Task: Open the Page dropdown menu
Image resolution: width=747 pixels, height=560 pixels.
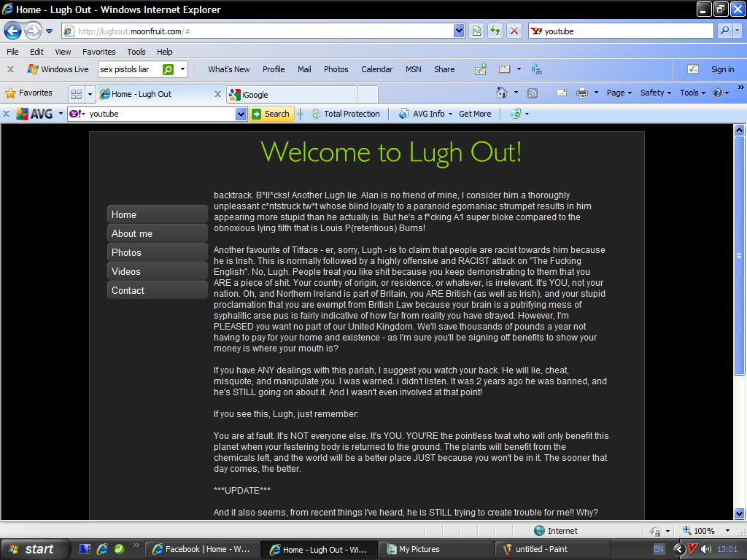Action: point(619,93)
